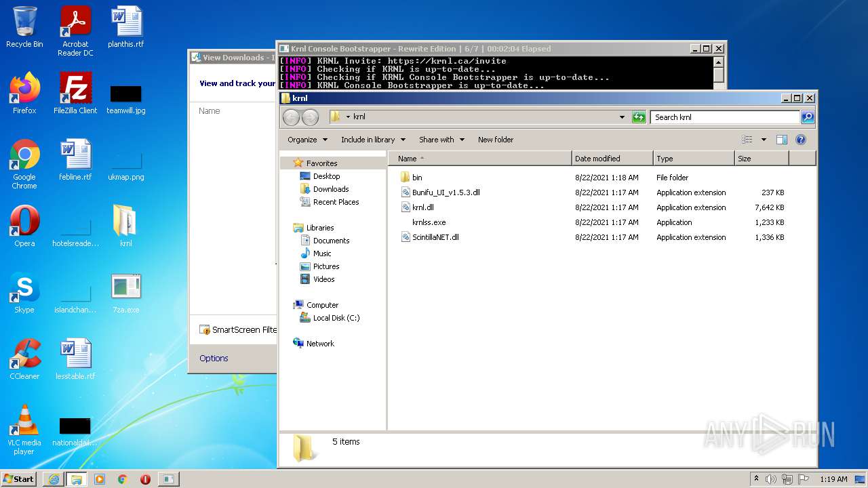
Task: Open Include in library dropdown
Action: [x=373, y=140]
